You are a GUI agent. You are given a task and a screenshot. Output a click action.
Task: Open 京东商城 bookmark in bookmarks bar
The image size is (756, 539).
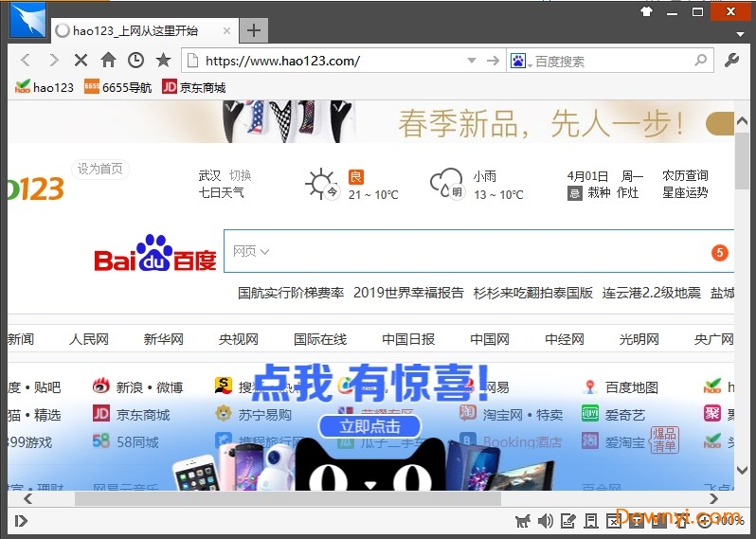point(194,87)
